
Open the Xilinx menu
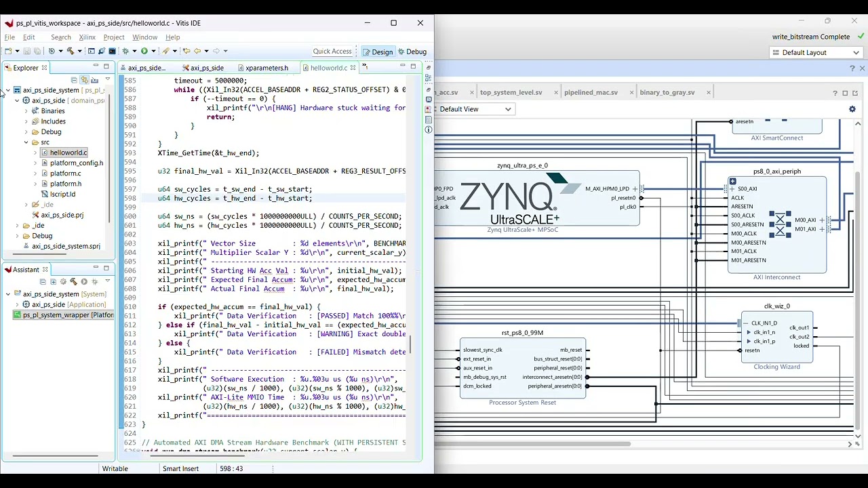point(87,37)
